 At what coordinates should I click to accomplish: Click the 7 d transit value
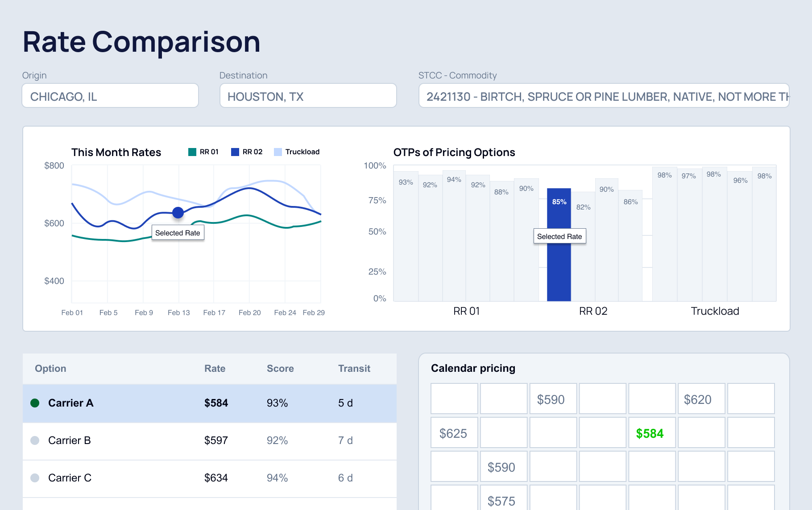click(x=345, y=440)
